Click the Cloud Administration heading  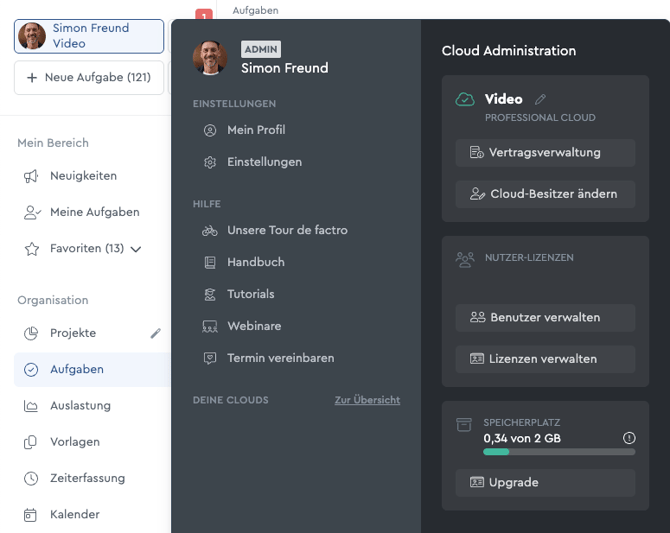pyautogui.click(x=508, y=51)
